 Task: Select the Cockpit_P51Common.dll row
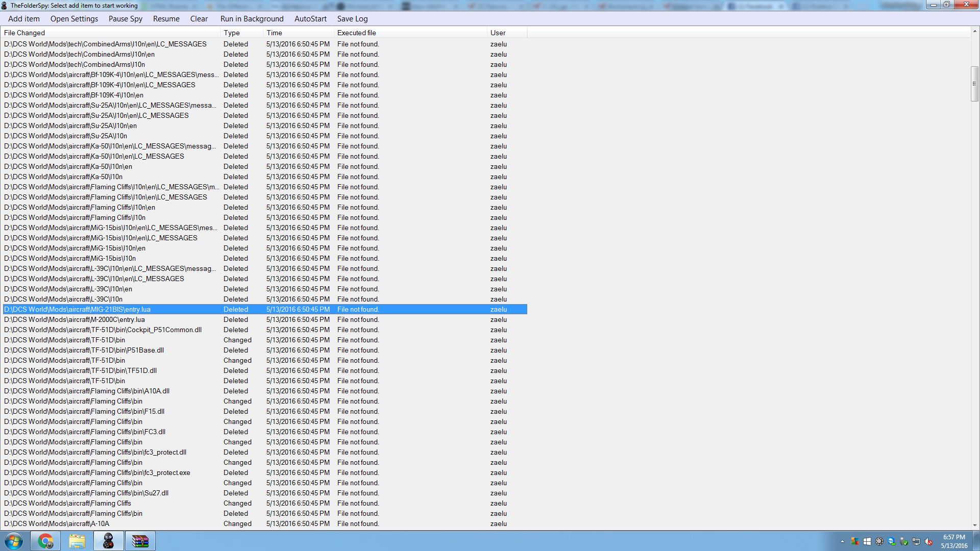[x=265, y=330]
